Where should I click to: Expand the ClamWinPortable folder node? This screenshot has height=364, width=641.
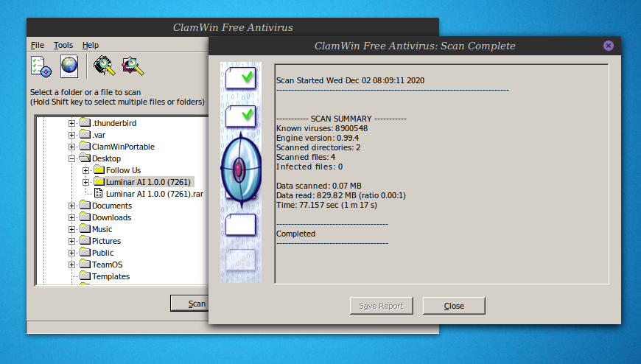[x=71, y=147]
